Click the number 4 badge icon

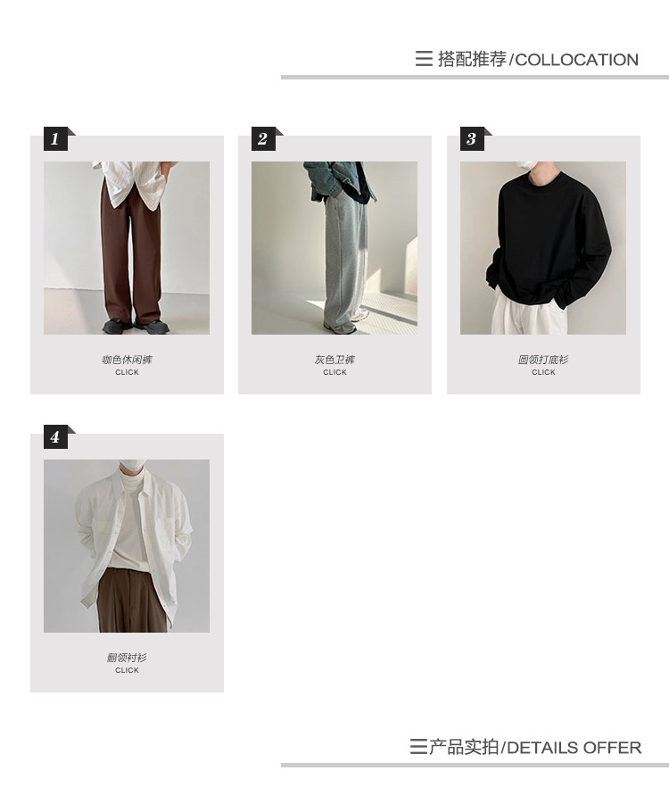pos(56,436)
